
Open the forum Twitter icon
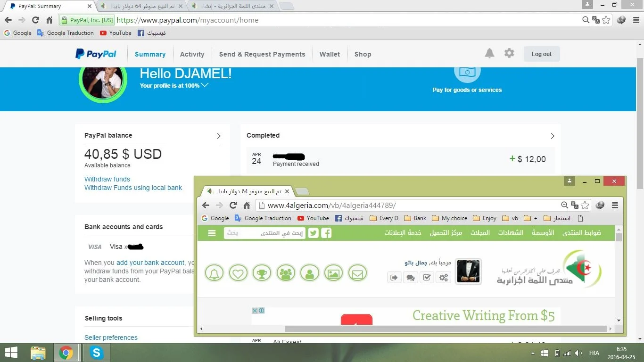tap(314, 233)
